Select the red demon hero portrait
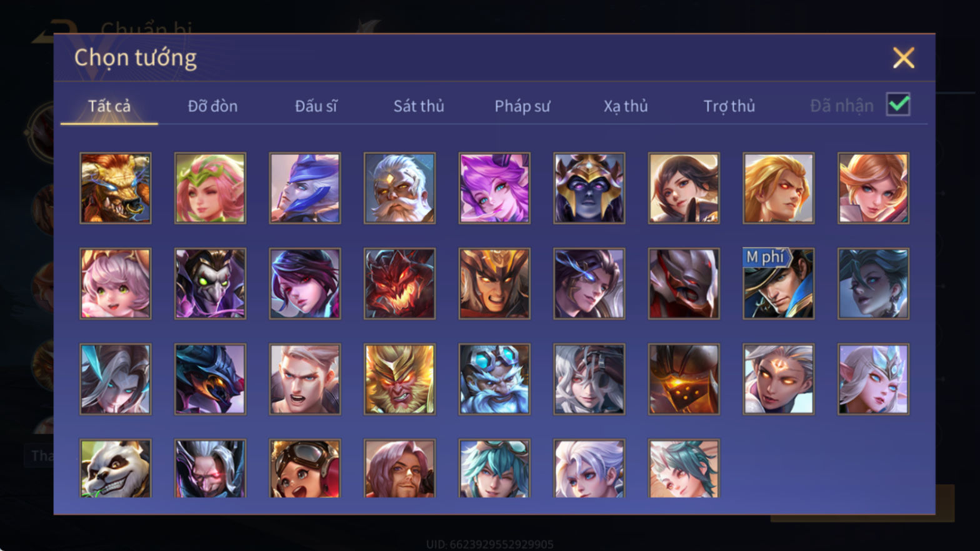Screen dimensions: 980x551 coord(399,284)
